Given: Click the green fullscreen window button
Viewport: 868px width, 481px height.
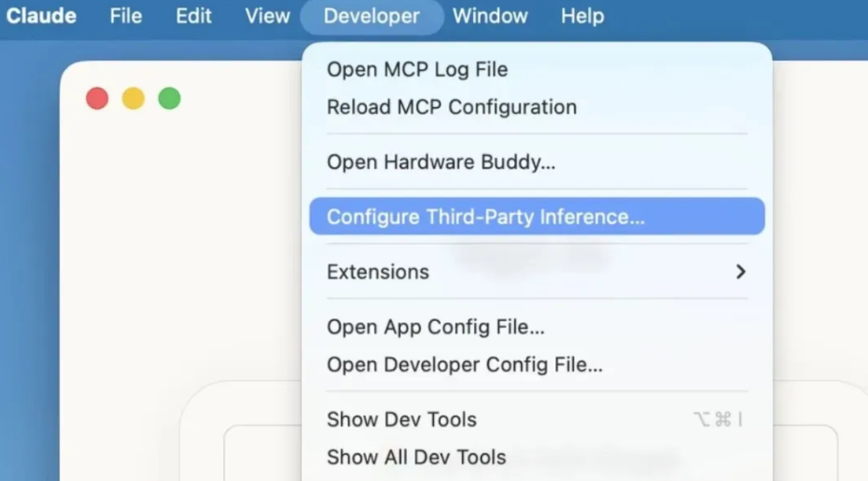Looking at the screenshot, I should [169, 99].
